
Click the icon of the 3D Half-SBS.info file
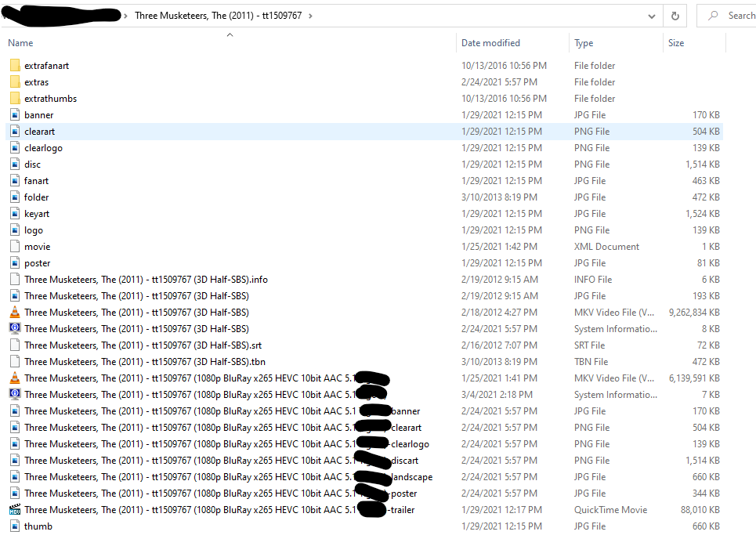pos(15,279)
